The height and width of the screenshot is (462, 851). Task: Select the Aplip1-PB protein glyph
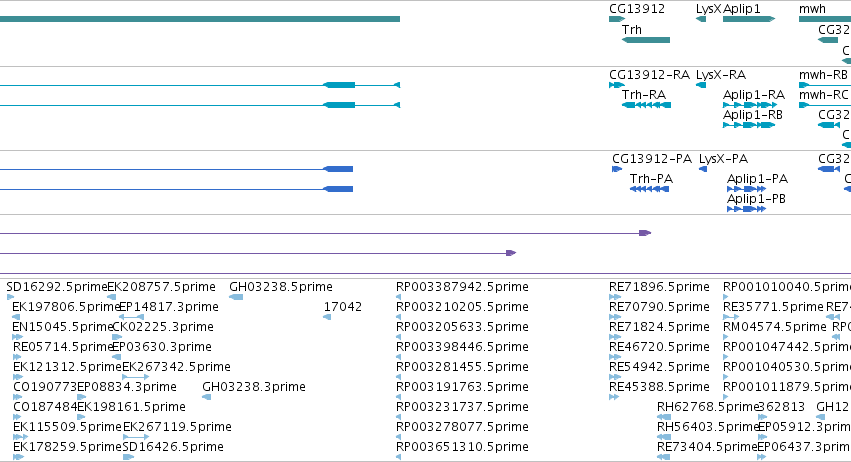(x=746, y=209)
